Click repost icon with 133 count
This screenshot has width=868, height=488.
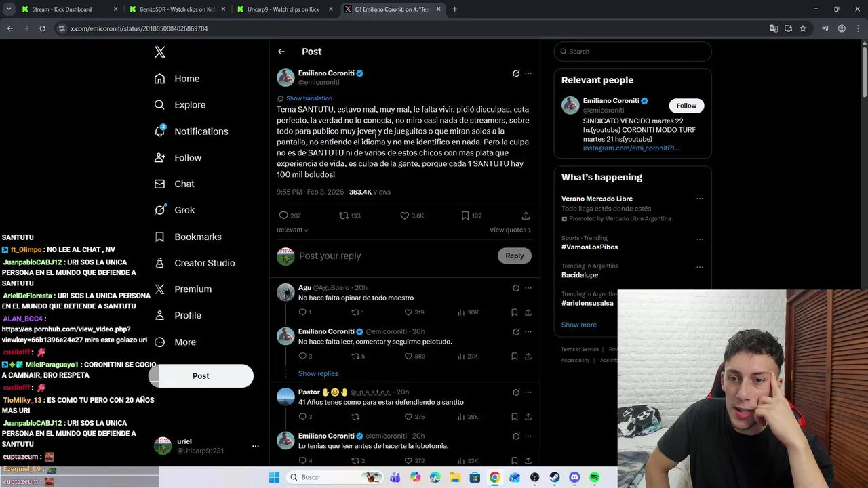(344, 216)
